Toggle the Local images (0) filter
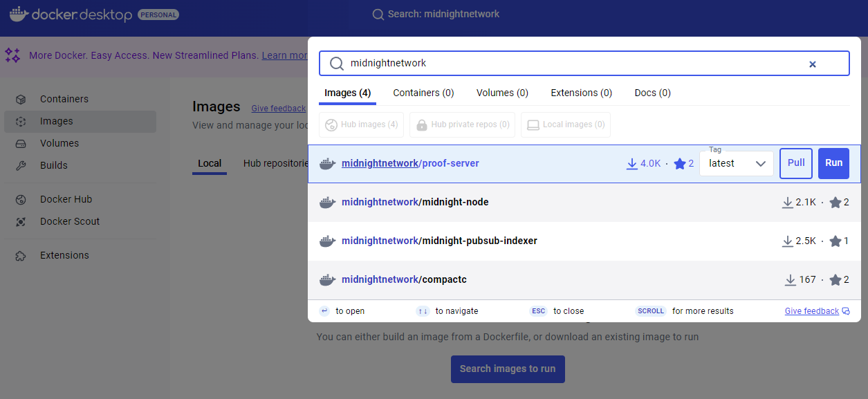This screenshot has width=868, height=399. [x=565, y=124]
